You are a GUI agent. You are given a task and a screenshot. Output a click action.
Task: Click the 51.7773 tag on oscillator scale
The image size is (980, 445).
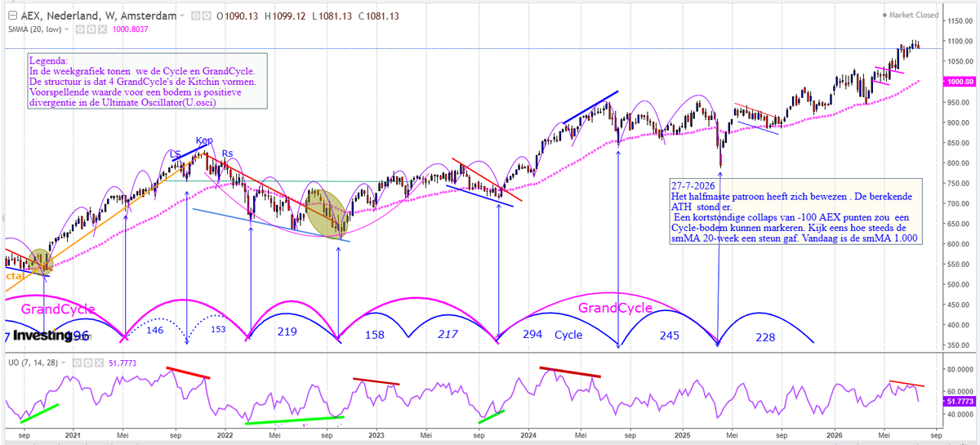(959, 403)
